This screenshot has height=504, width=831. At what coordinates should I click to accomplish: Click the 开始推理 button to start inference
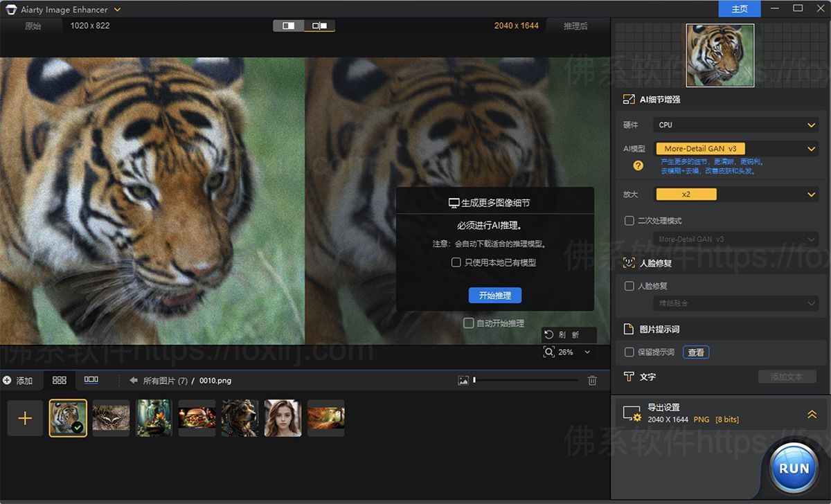pos(494,296)
